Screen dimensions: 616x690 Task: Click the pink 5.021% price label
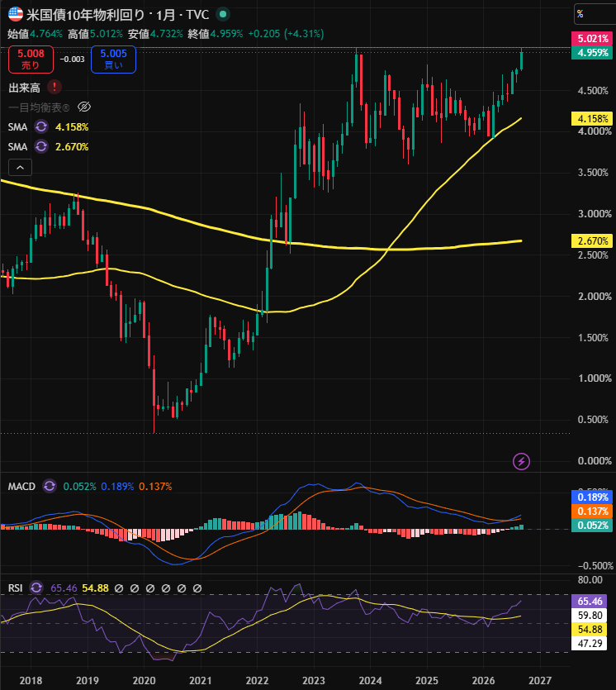coord(592,39)
